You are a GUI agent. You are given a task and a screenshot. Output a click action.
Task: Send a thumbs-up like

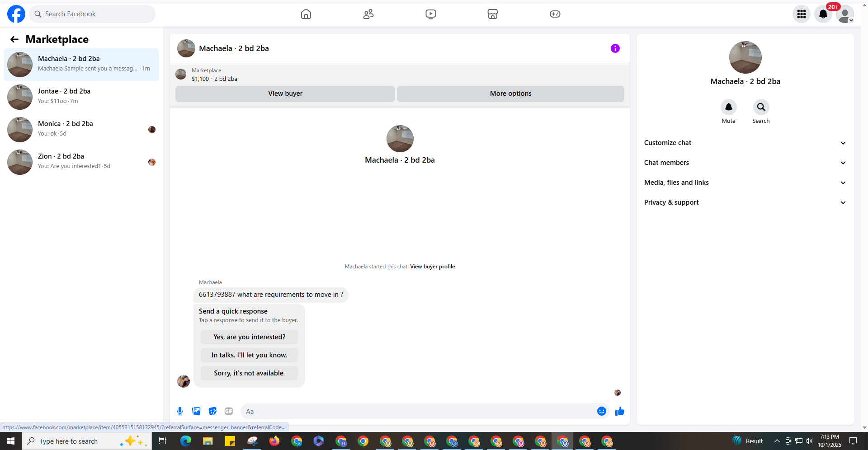[620, 411]
